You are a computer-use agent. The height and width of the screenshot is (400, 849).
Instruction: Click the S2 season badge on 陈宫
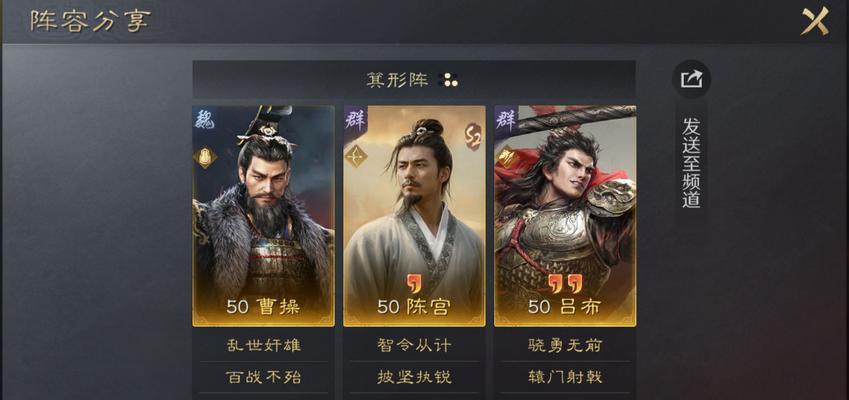point(472,137)
